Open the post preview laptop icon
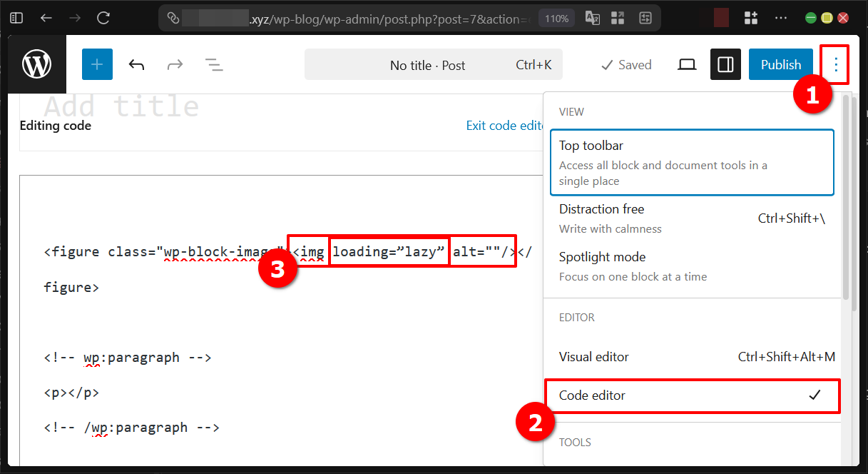 coord(686,64)
